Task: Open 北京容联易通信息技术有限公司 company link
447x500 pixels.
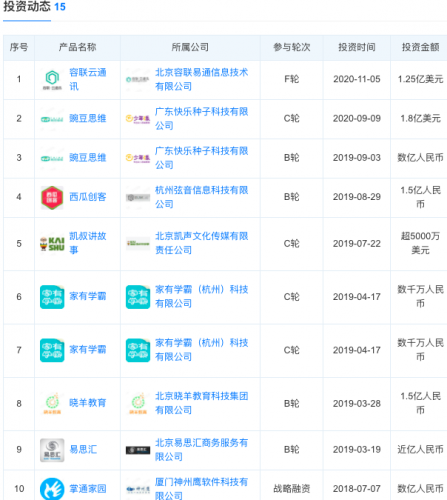Action: 201,79
